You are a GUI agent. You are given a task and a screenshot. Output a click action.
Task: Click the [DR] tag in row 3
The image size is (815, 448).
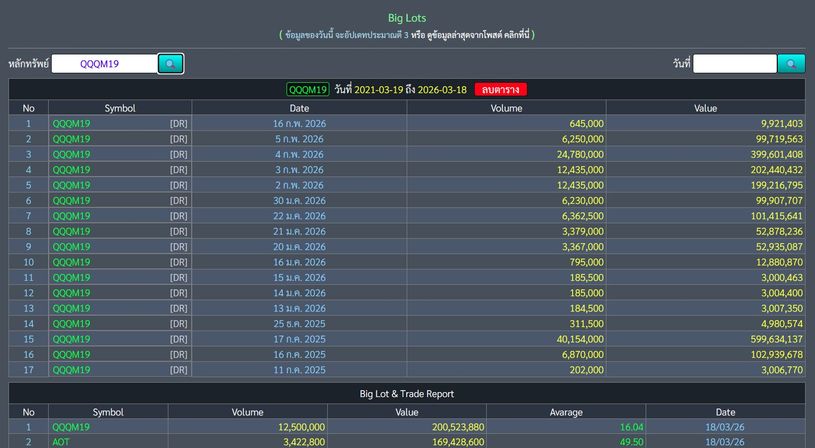pyautogui.click(x=178, y=154)
